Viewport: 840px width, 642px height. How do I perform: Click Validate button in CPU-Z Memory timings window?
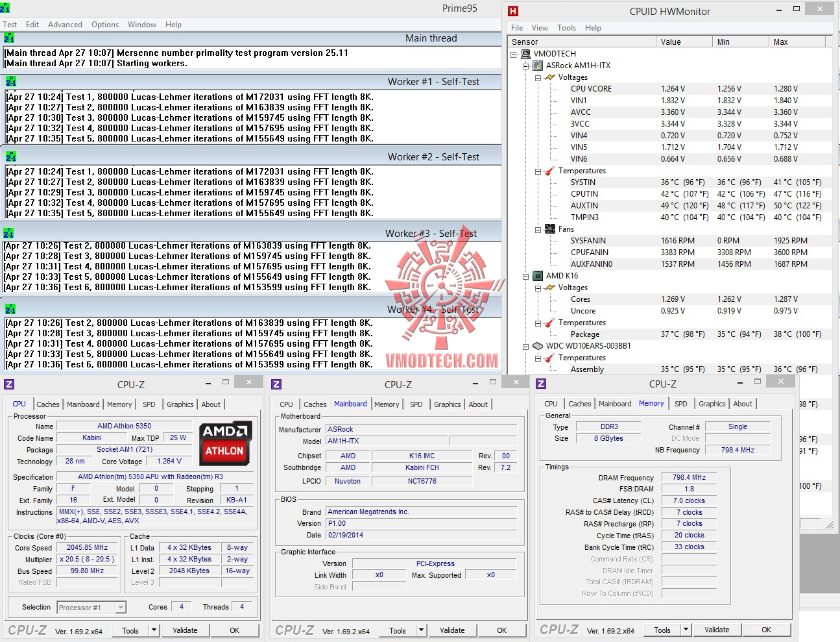pos(717,629)
